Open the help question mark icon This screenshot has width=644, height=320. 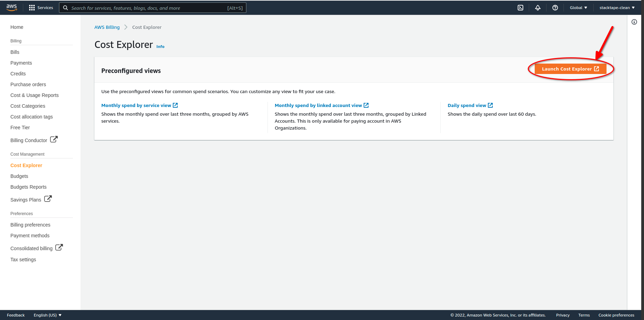point(555,8)
